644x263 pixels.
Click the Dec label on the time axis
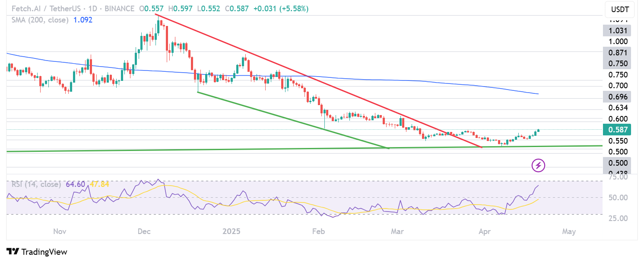[145, 232]
